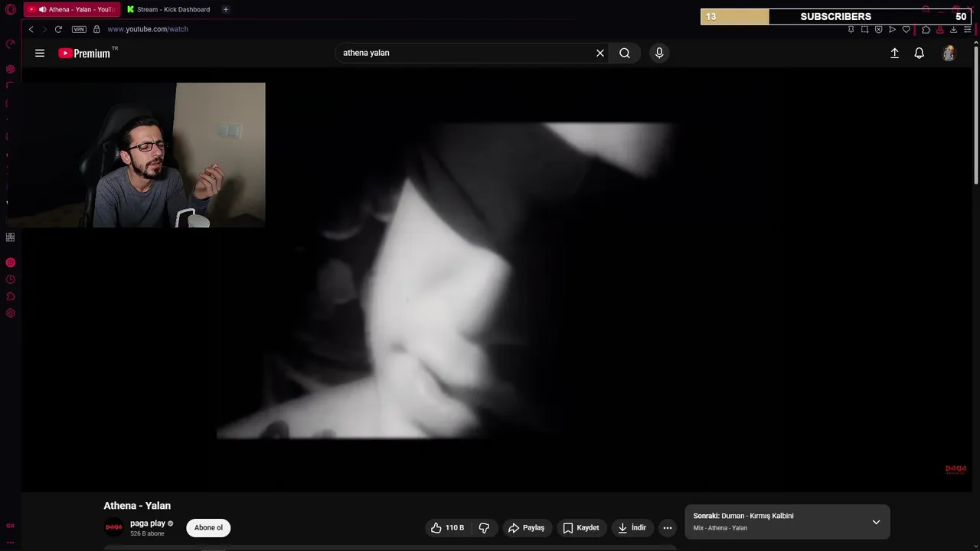This screenshot has height=551, width=980.
Task: Open the ad blocker shield icon
Action: (878, 29)
